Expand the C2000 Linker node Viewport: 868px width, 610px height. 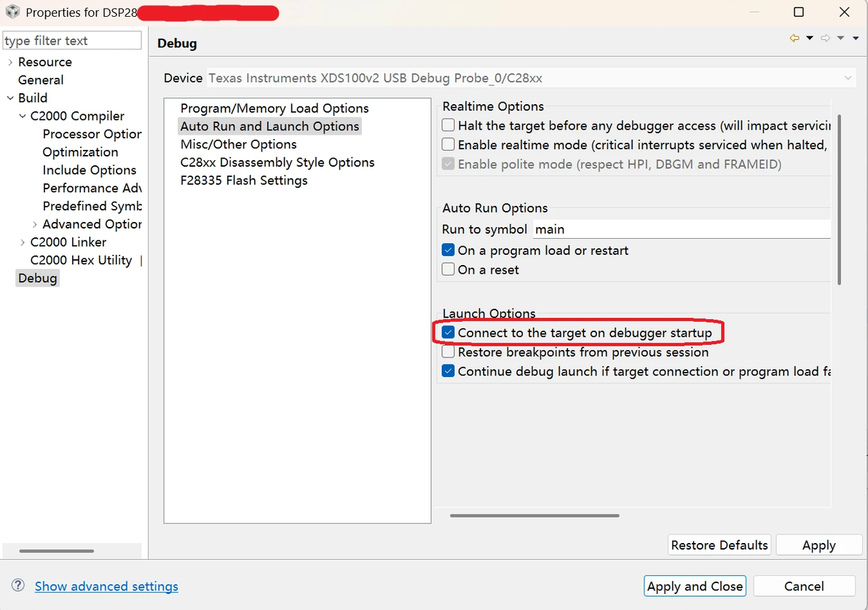coord(23,242)
